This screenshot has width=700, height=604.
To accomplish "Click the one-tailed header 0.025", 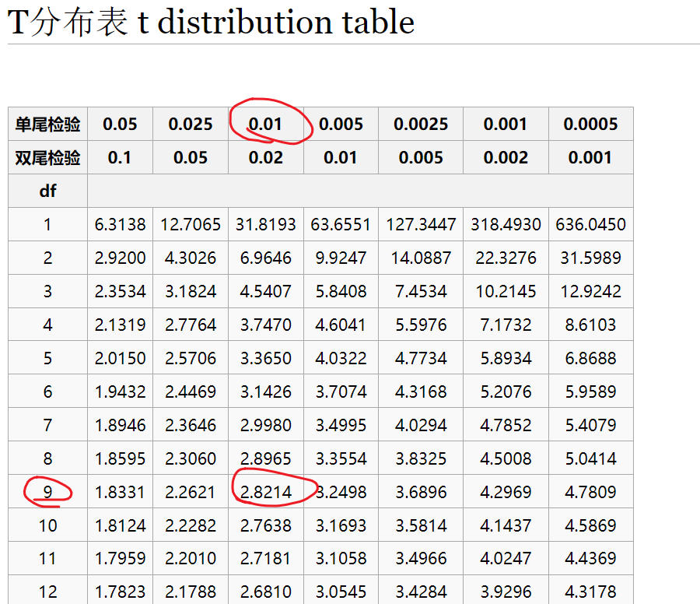I will [191, 125].
